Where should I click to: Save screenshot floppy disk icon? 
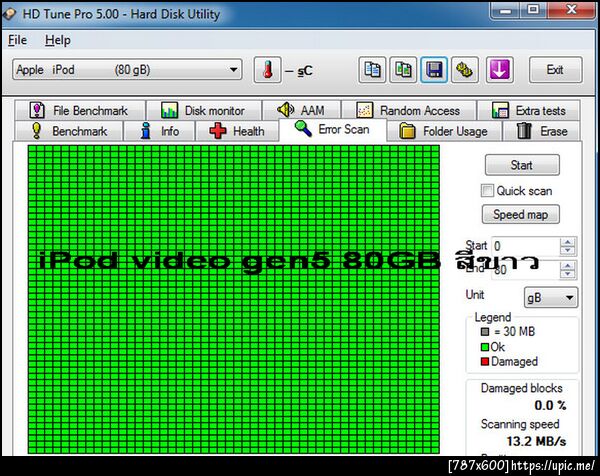(x=434, y=70)
